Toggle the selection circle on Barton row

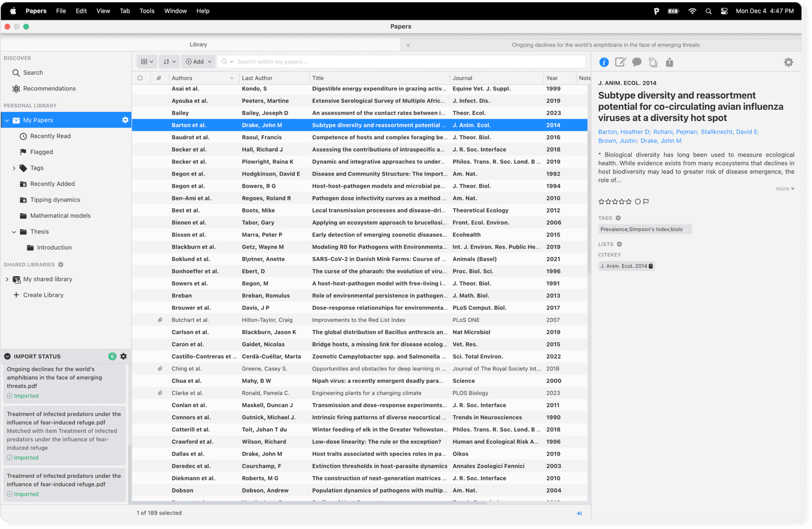coord(140,125)
